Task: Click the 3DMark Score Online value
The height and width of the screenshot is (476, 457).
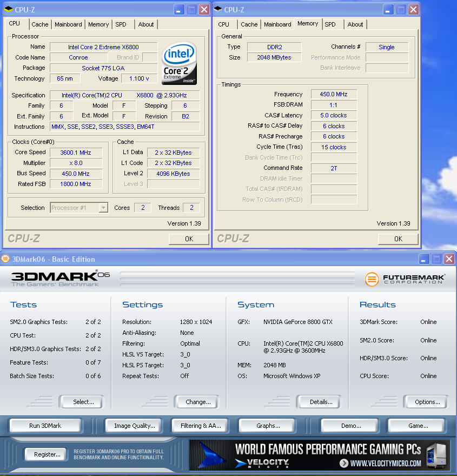Action: [428, 322]
